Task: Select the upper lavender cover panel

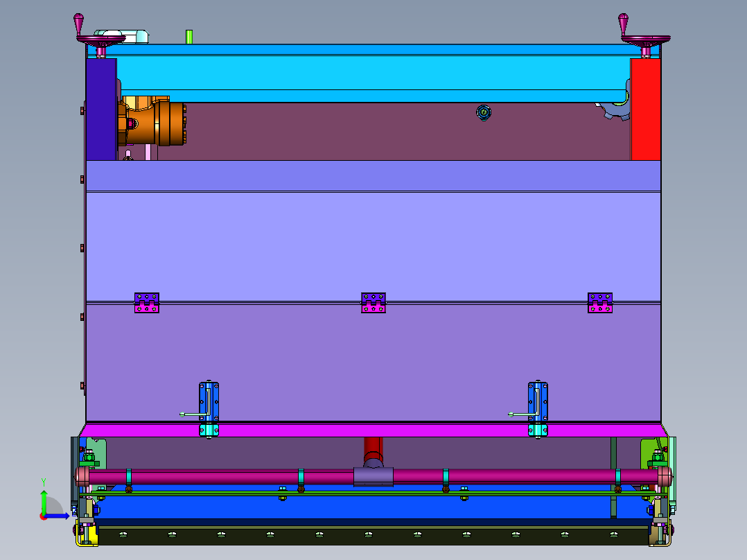Action: [x=373, y=246]
